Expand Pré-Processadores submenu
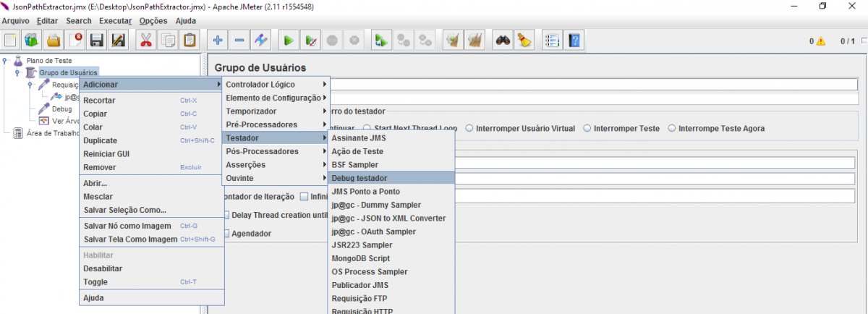This screenshot has width=868, height=314. (276, 124)
